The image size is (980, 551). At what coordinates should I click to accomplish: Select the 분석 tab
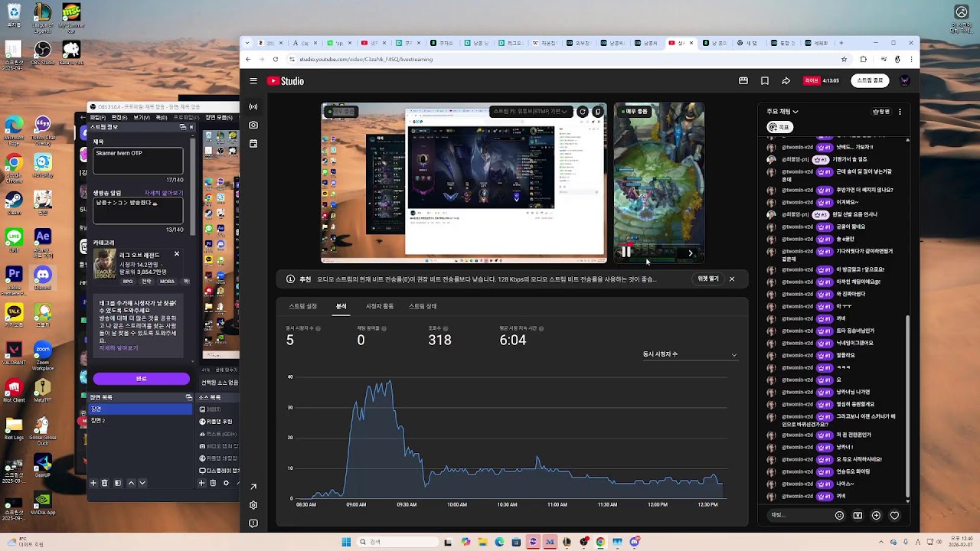coord(341,306)
